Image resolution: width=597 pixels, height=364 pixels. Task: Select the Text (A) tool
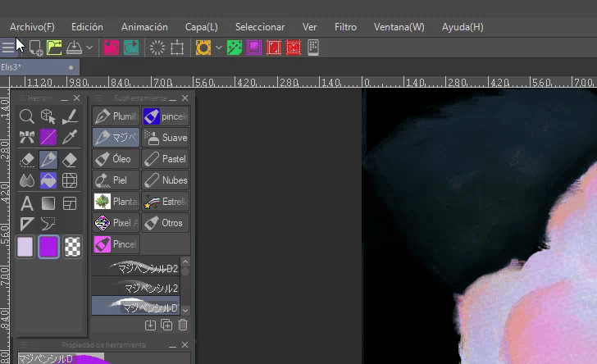(26, 203)
